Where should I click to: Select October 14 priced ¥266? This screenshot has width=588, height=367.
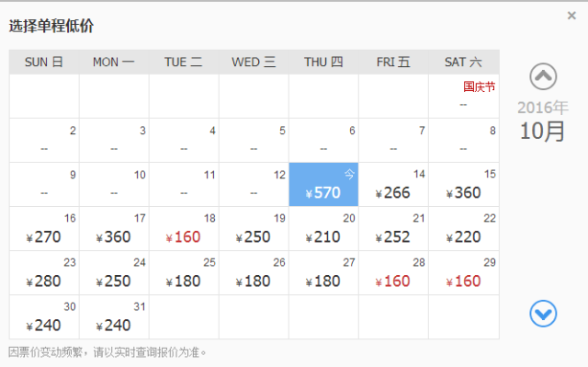pos(393,184)
